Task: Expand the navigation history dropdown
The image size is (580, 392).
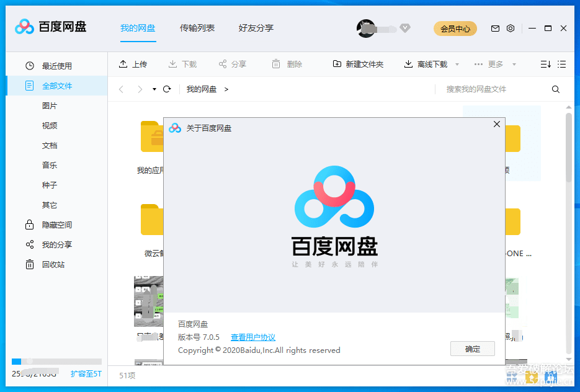Action: click(x=154, y=89)
